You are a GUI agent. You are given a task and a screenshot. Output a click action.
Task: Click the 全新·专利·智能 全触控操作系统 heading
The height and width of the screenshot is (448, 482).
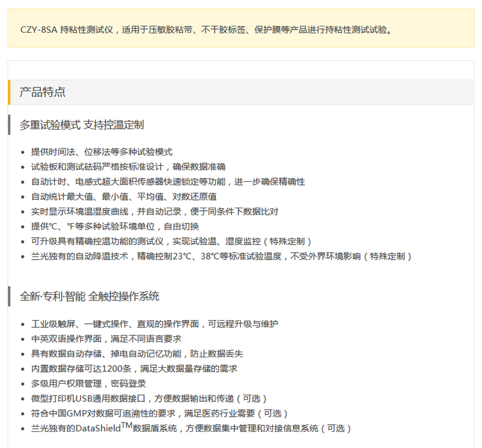coord(89,296)
